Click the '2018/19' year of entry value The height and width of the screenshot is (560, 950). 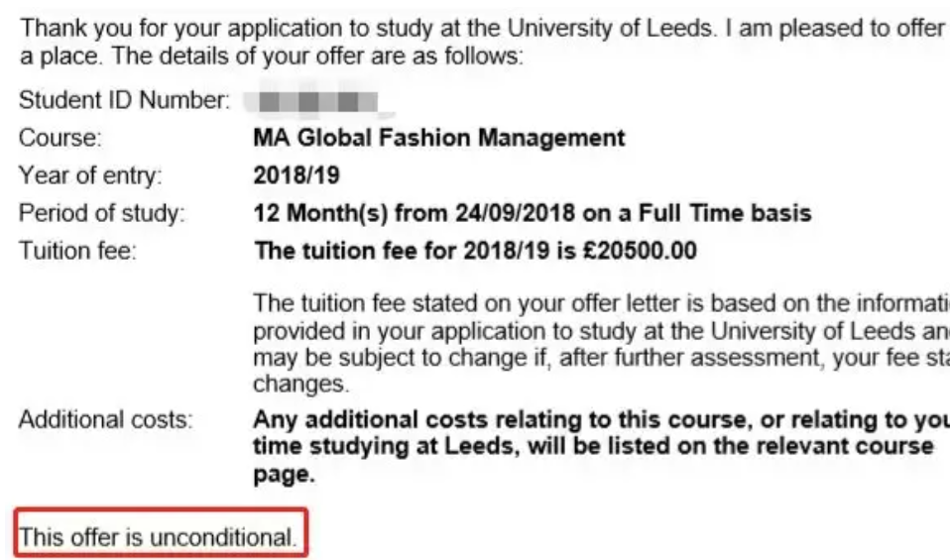[x=297, y=175]
